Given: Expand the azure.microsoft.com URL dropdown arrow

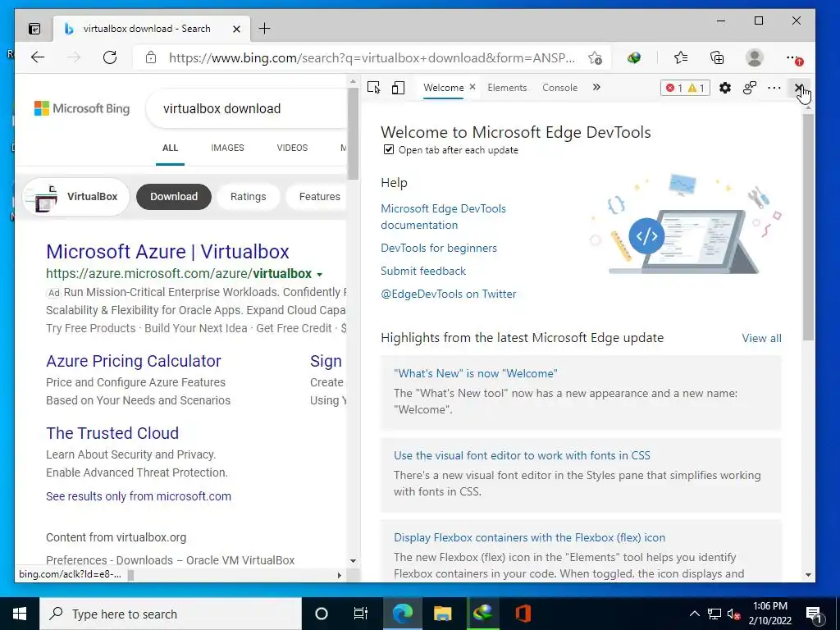Looking at the screenshot, I should click(319, 274).
